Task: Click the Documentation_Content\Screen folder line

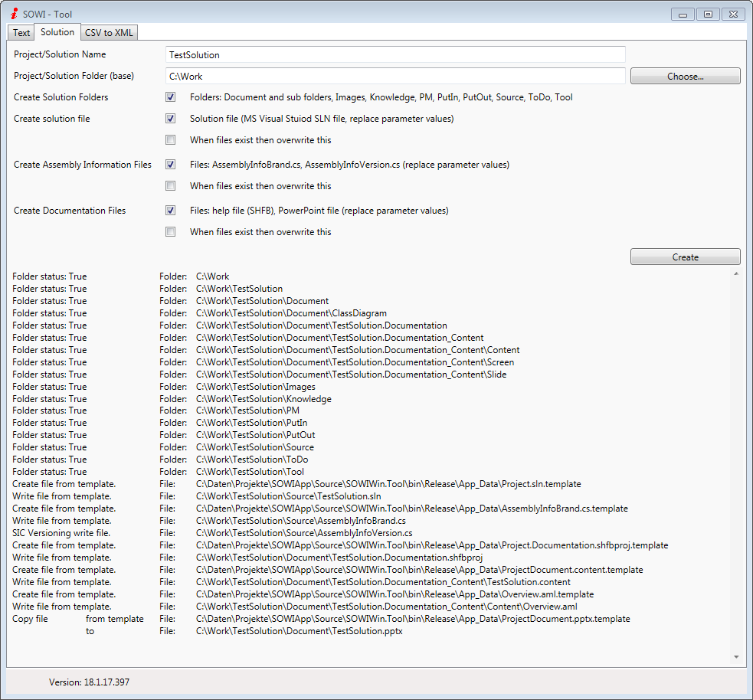Action: [x=355, y=362]
